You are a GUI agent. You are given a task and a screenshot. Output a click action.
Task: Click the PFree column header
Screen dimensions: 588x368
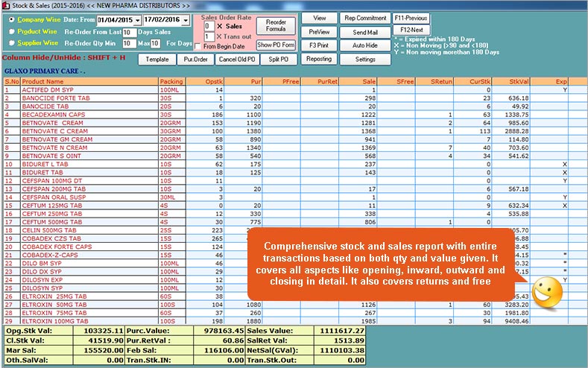coord(282,81)
